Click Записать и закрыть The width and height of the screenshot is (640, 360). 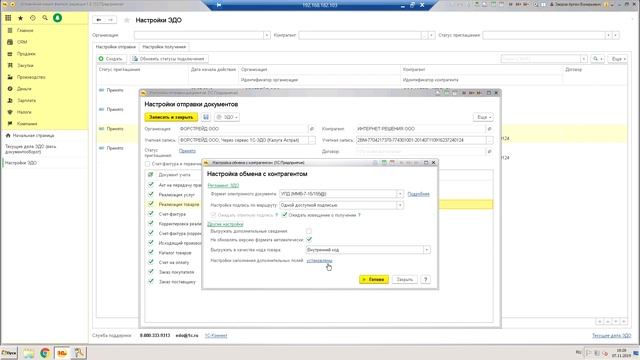(x=171, y=117)
